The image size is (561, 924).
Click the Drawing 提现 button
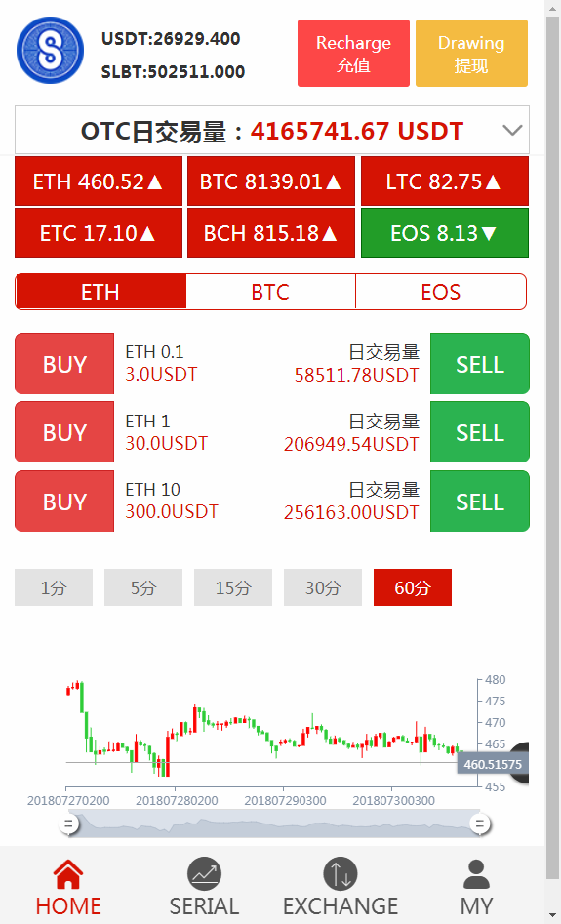click(471, 53)
